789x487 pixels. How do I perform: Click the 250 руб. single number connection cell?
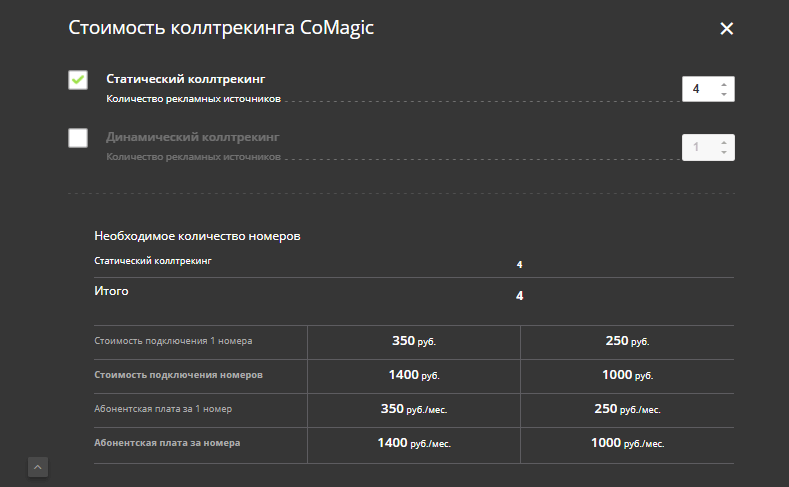coord(627,341)
